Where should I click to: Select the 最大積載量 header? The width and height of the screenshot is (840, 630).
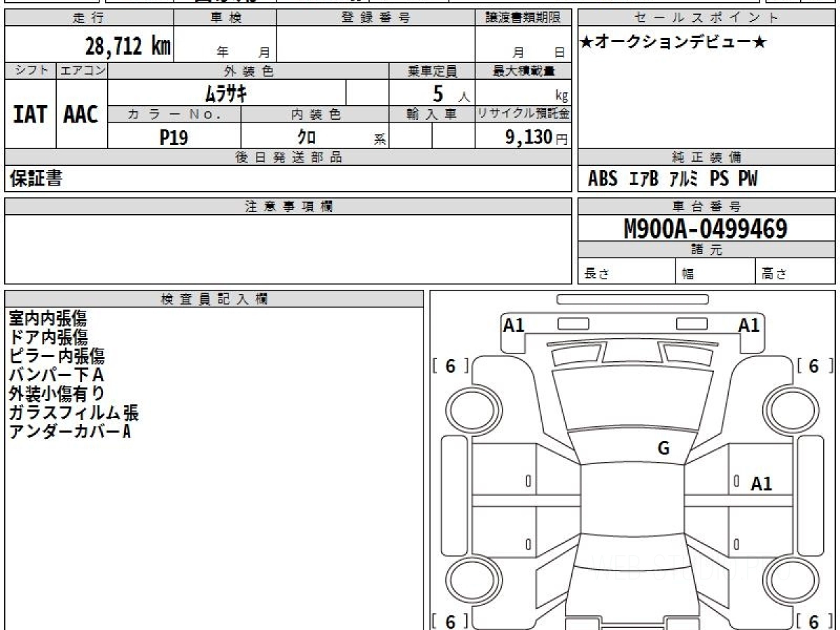point(523,71)
